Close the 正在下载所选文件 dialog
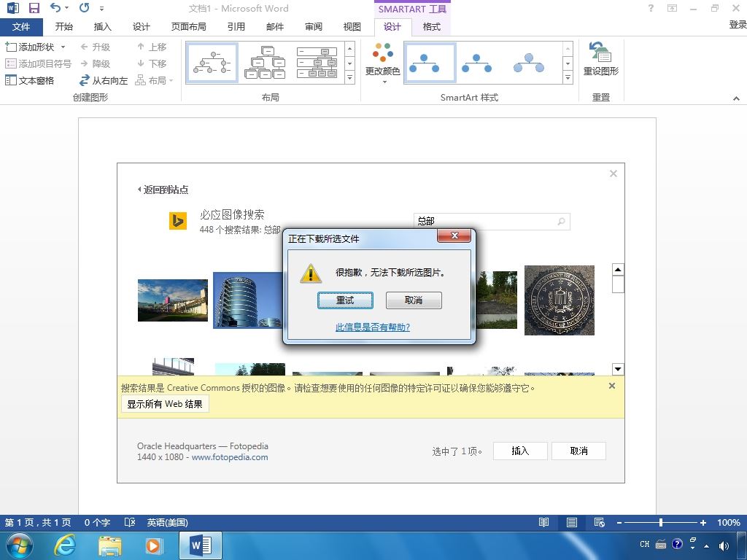 coord(454,236)
